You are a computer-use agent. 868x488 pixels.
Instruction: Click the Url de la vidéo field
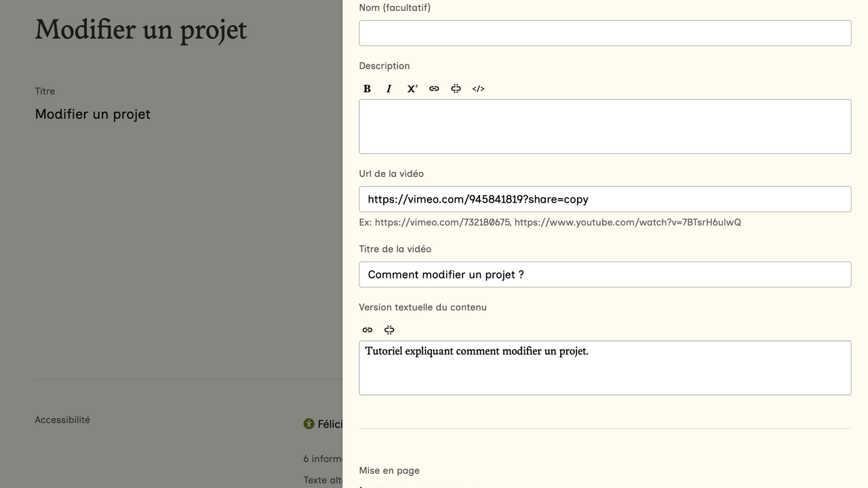coord(604,199)
